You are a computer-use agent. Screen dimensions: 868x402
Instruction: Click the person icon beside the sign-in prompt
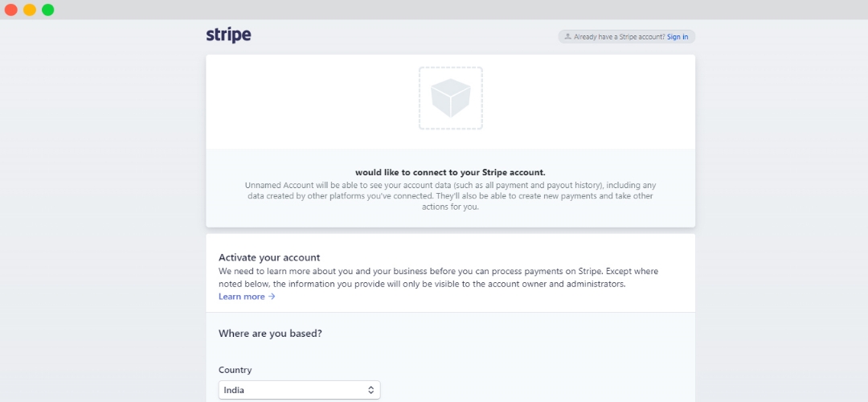click(x=568, y=37)
